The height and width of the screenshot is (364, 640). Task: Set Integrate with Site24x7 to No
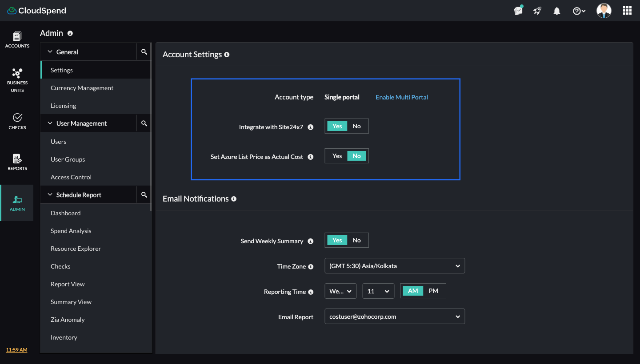point(357,126)
